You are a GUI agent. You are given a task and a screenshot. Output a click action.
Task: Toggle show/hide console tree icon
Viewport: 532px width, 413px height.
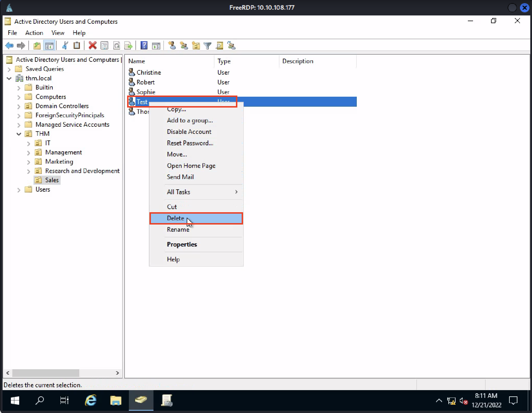click(x=49, y=45)
